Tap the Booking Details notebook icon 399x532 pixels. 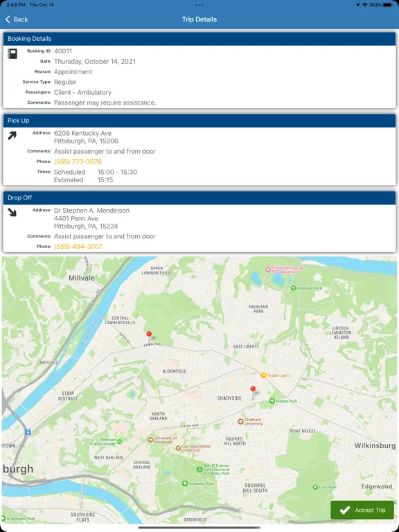12,54
